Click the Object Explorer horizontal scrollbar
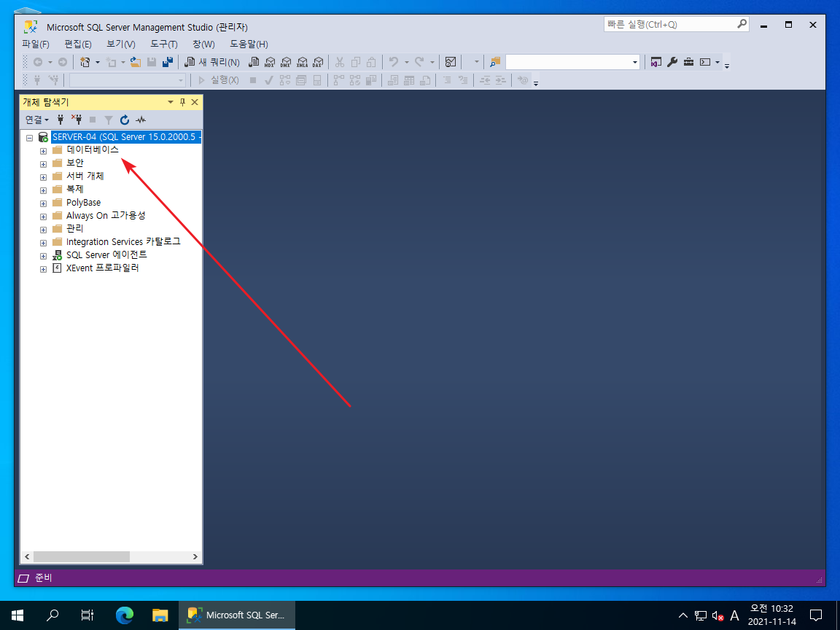 tap(82, 556)
